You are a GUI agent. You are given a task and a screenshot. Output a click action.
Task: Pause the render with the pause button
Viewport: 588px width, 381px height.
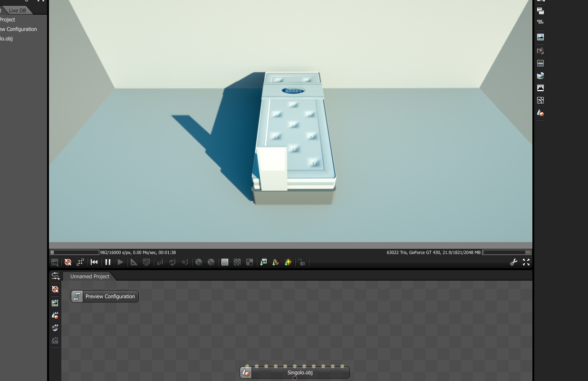tap(108, 262)
